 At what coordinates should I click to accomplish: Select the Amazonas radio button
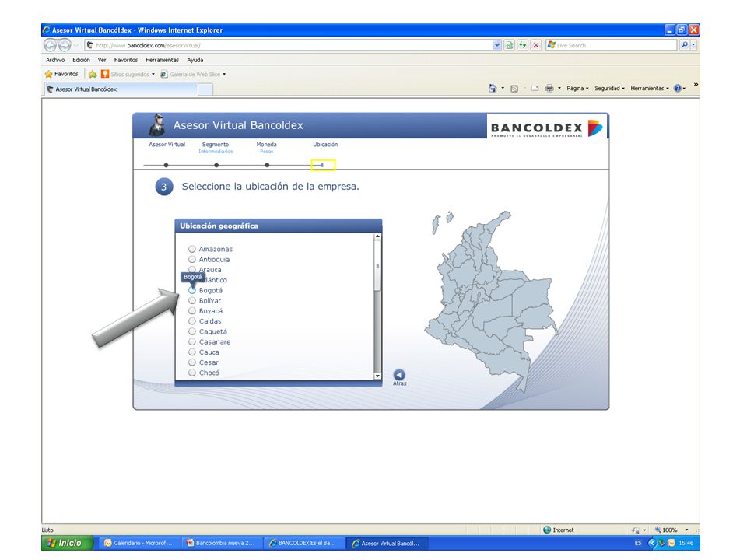[x=192, y=249]
